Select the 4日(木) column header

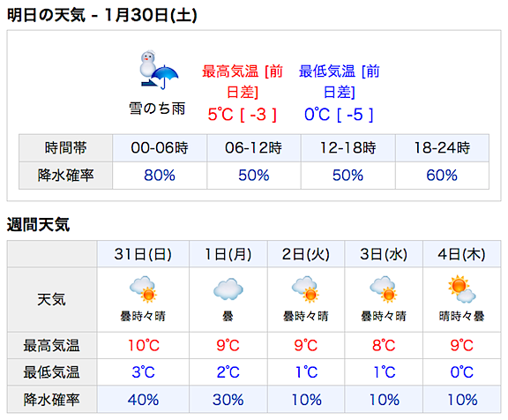(461, 254)
